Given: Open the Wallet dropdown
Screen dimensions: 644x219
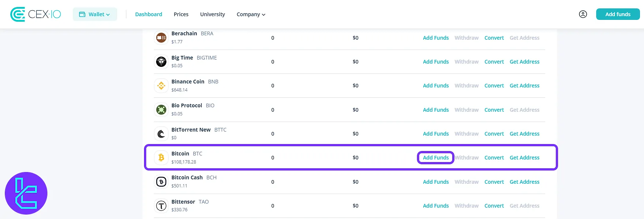Looking at the screenshot, I should click(x=95, y=14).
